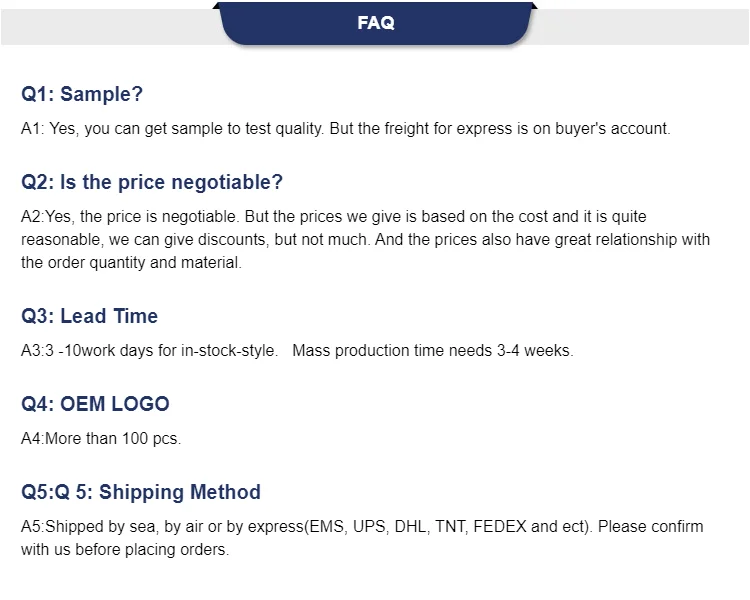Select "Q2: Is the price negotiable?" heading
Viewport: 750px width, 600px height.
pos(152,182)
